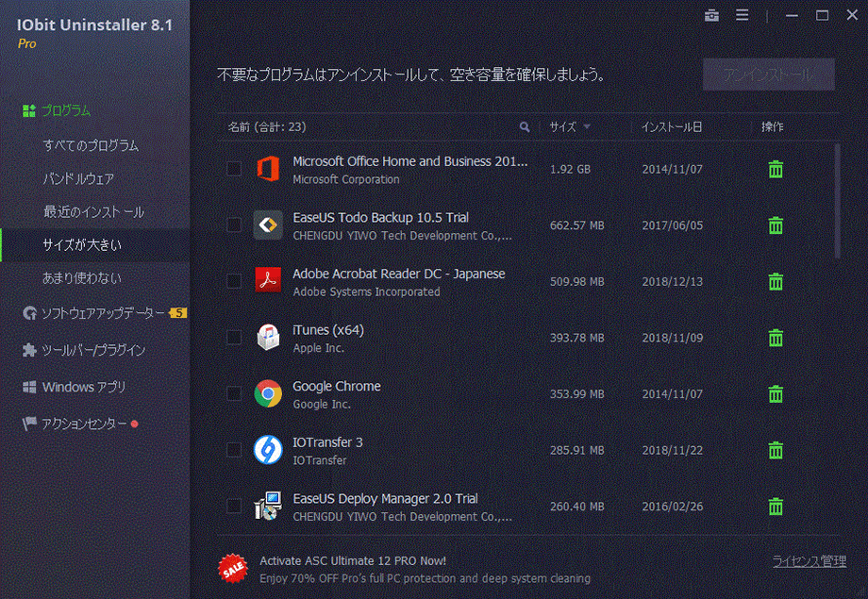Click the 285.91 MB size value
Viewport: 868px width, 599px height.
[x=576, y=451]
